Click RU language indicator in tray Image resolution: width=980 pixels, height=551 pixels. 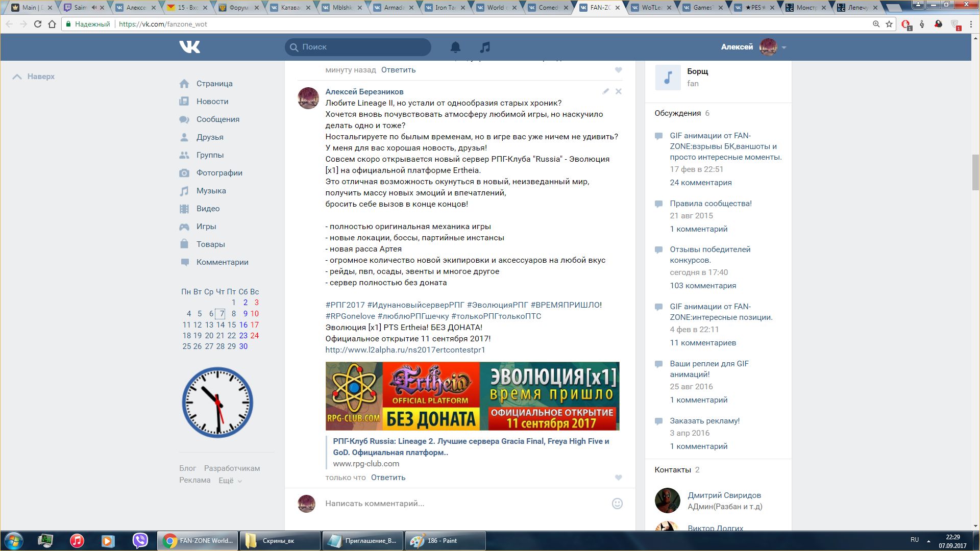click(914, 540)
